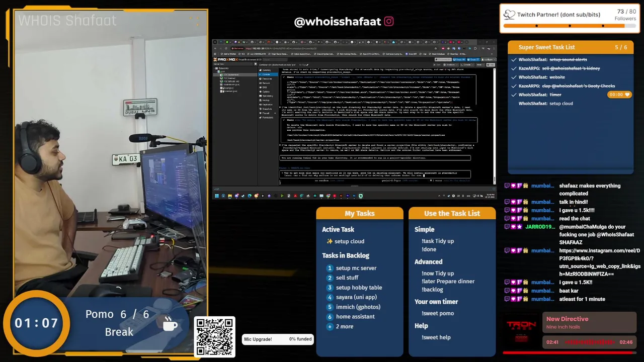Open Server View dropdown in Proxmox

pos(232,64)
